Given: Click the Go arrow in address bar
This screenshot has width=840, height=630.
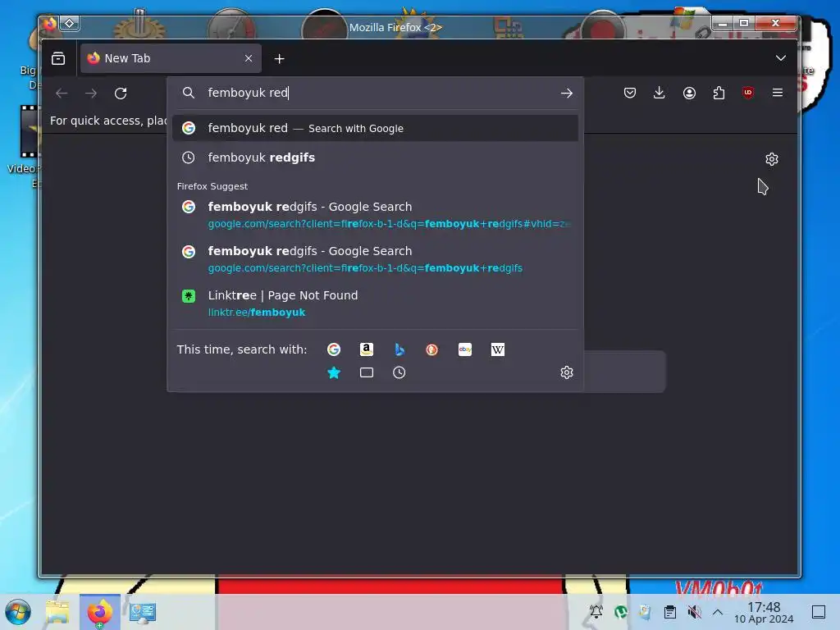Looking at the screenshot, I should click(x=566, y=94).
